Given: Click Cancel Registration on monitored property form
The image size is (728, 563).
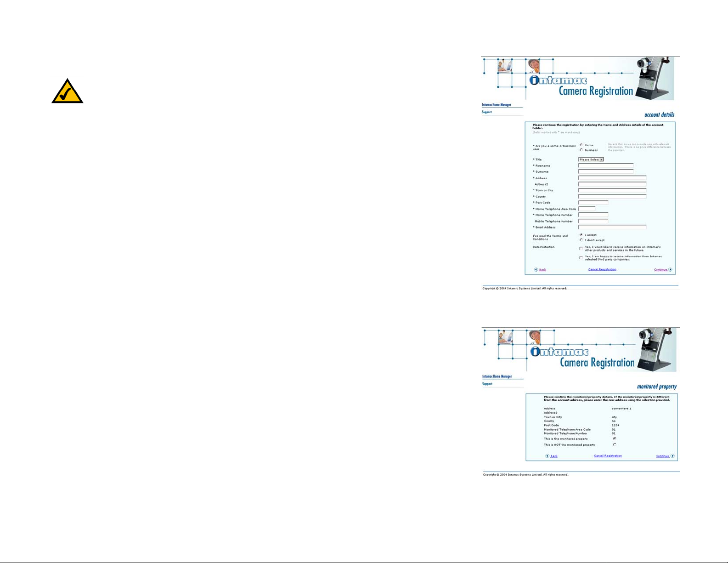Looking at the screenshot, I should 608,456.
